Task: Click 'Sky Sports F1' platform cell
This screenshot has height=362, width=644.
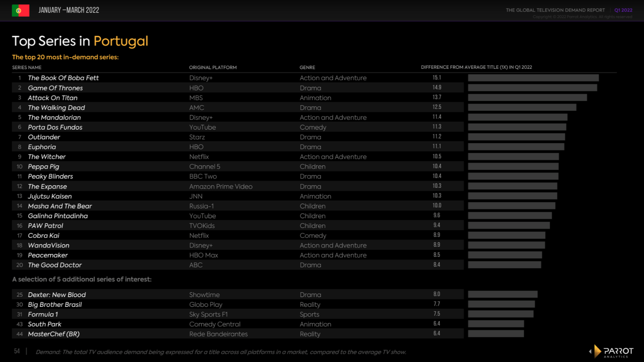Action: point(209,314)
